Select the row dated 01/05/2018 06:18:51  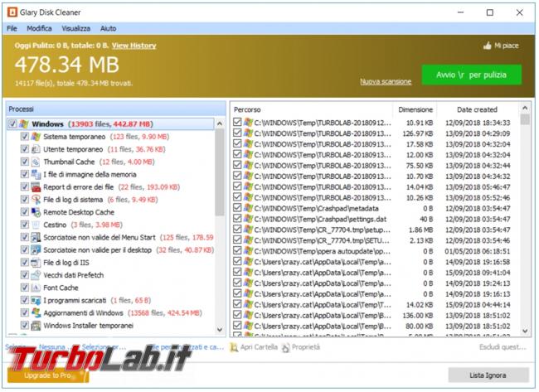click(x=376, y=251)
